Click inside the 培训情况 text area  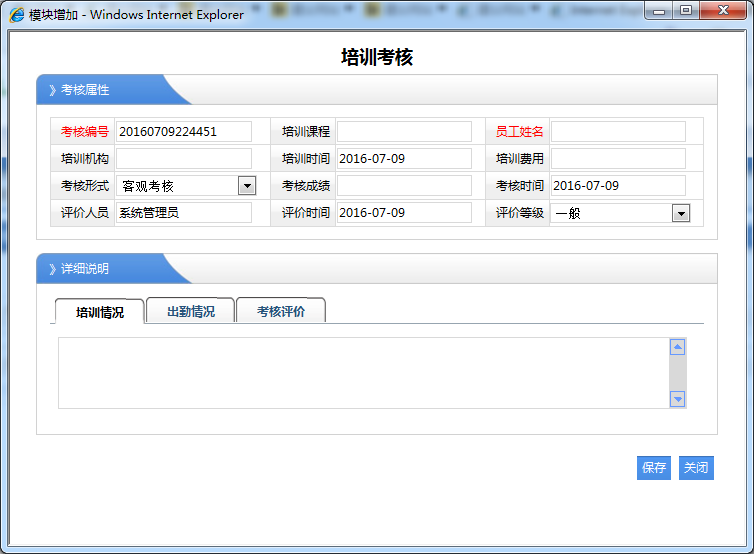pyautogui.click(x=362, y=373)
